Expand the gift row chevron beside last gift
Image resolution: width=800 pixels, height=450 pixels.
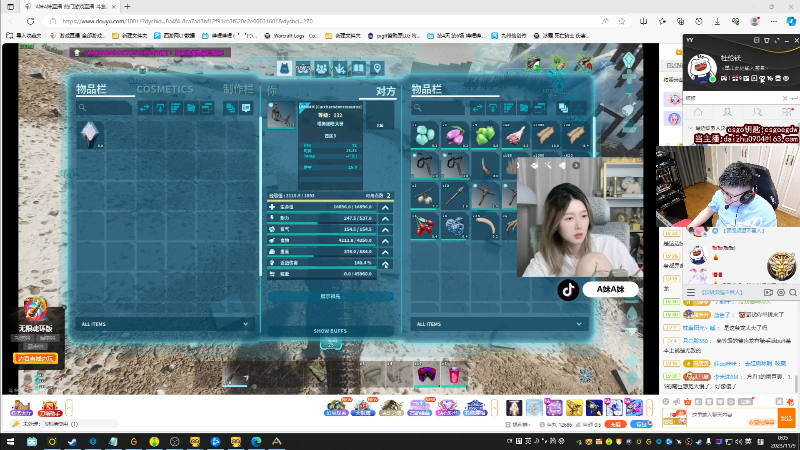coord(649,408)
